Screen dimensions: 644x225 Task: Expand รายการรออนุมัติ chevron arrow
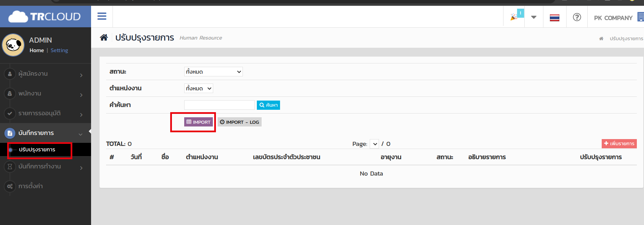(x=81, y=115)
